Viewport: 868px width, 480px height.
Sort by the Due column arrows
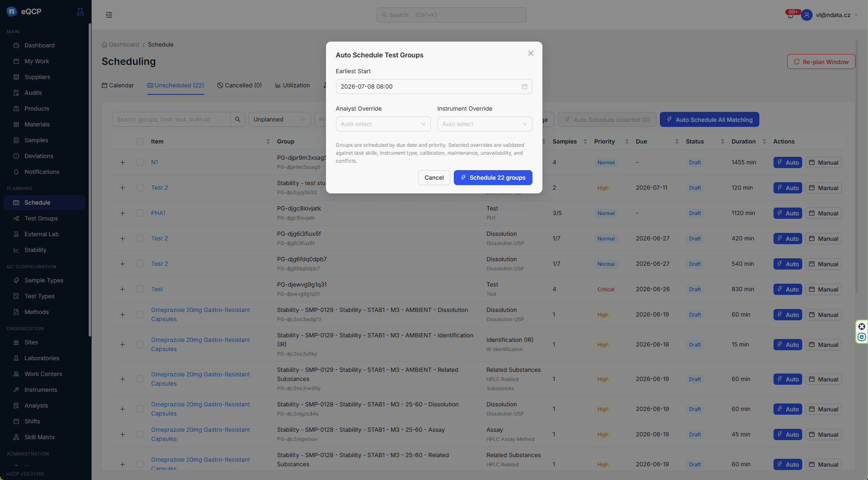pos(676,141)
